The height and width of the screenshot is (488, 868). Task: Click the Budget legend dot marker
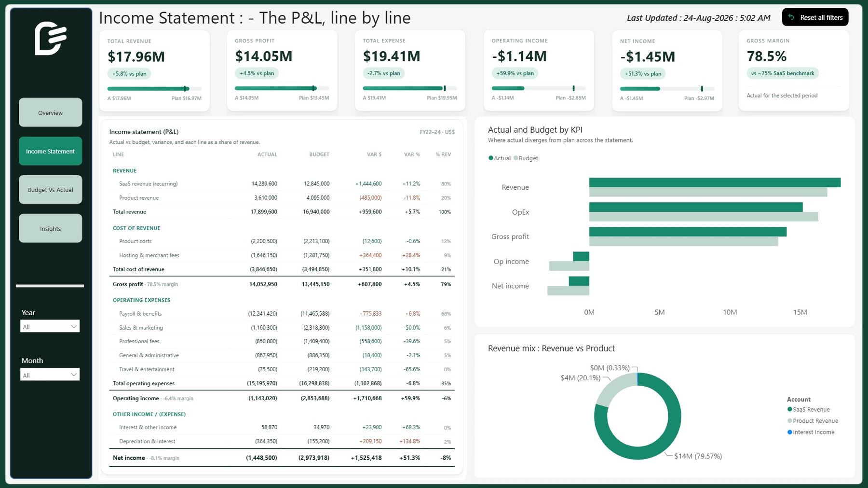click(515, 158)
